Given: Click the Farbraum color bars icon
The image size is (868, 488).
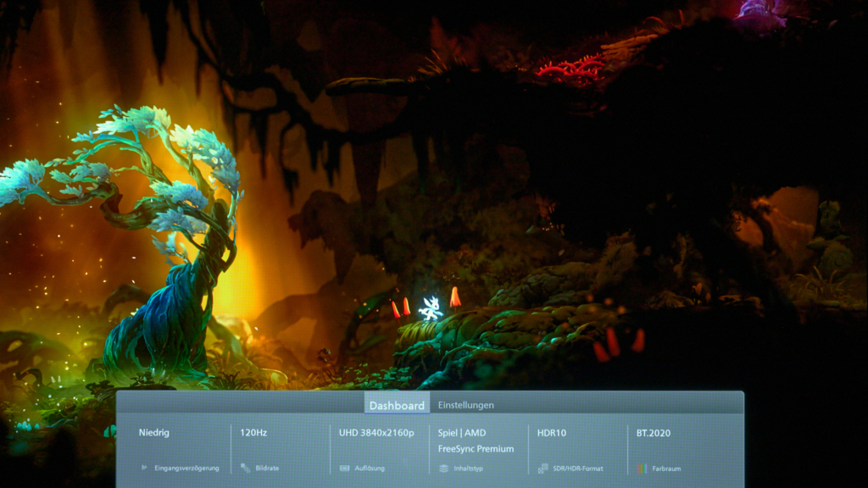Looking at the screenshot, I should [642, 468].
